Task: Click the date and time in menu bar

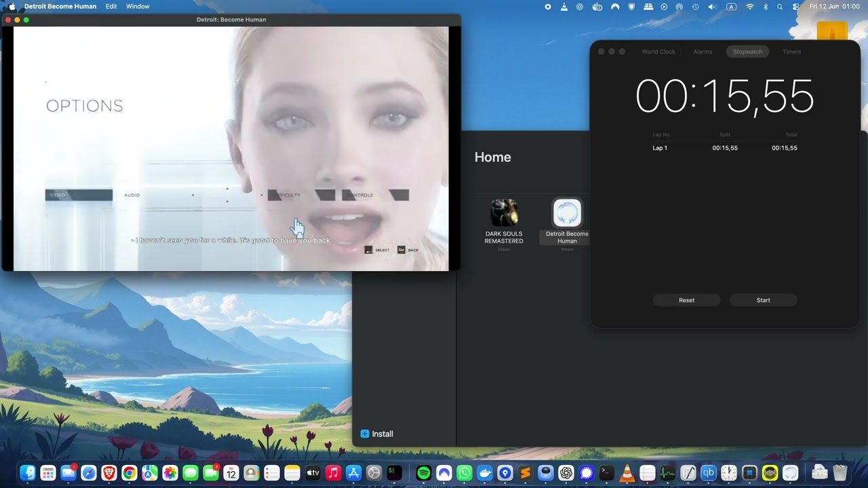Action: (x=835, y=6)
